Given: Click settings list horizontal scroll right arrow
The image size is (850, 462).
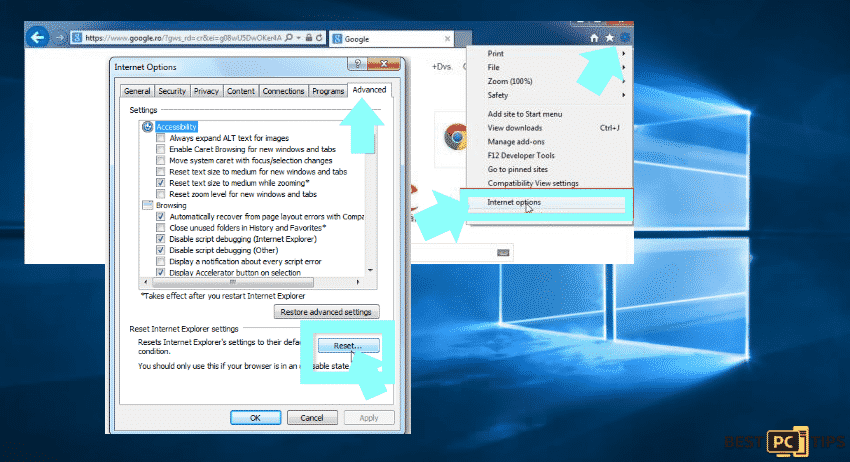Looking at the screenshot, I should 358,282.
